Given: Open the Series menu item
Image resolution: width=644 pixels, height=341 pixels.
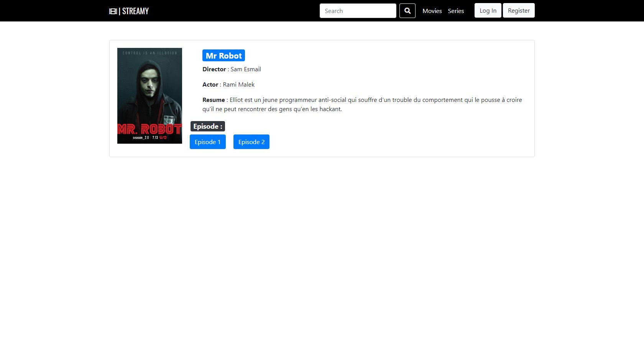Looking at the screenshot, I should pyautogui.click(x=456, y=11).
